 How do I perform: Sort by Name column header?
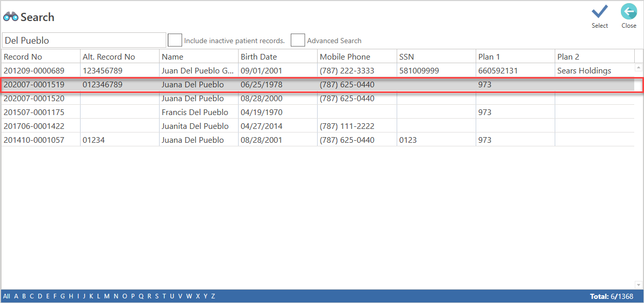[x=199, y=56]
